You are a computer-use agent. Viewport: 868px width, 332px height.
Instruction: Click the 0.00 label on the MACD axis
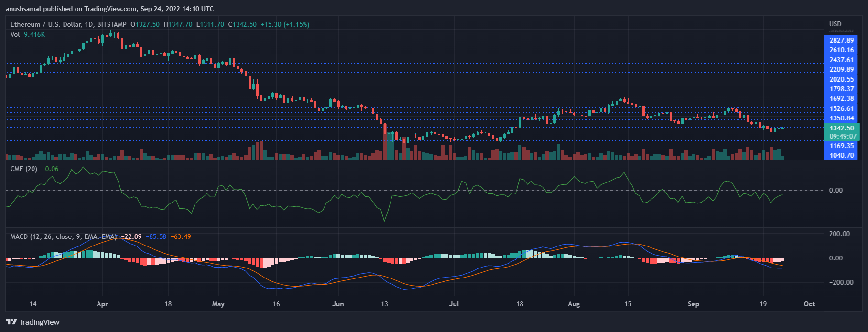(835, 258)
